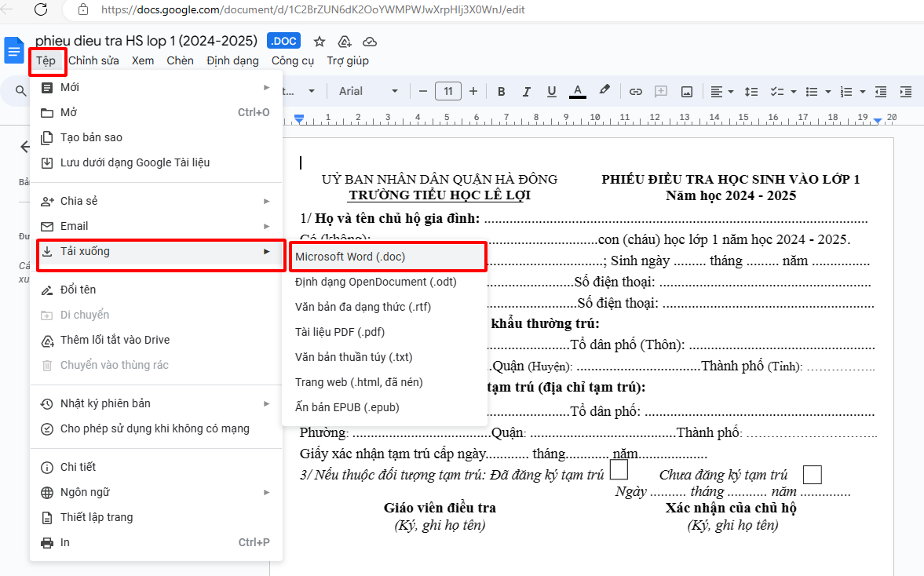924x576 pixels.
Task: Click the font size input field
Action: click(x=447, y=91)
